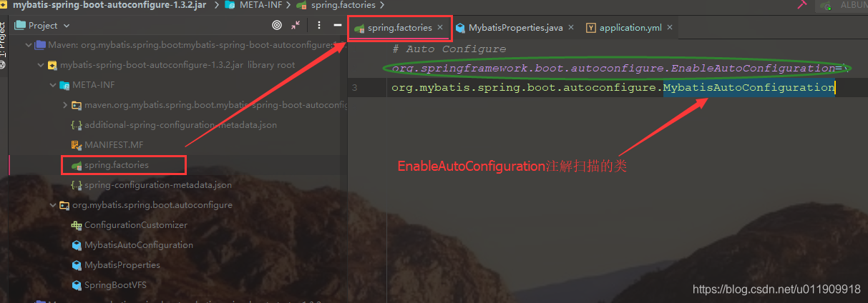Click the MybatisAutoConfiguration text in editor
Viewport: 868px width, 303px height.
point(749,88)
